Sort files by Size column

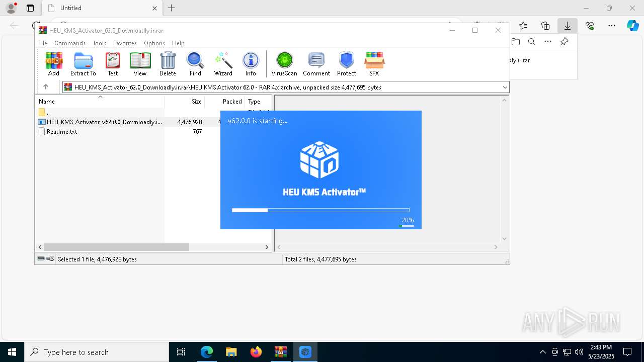(x=185, y=101)
